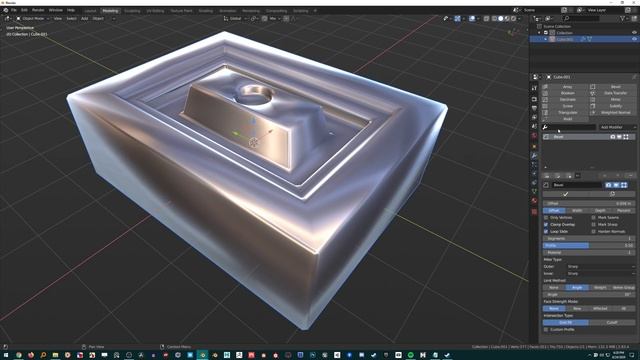Click the Bevel modifier name field
The image size is (640, 360).
point(577,185)
